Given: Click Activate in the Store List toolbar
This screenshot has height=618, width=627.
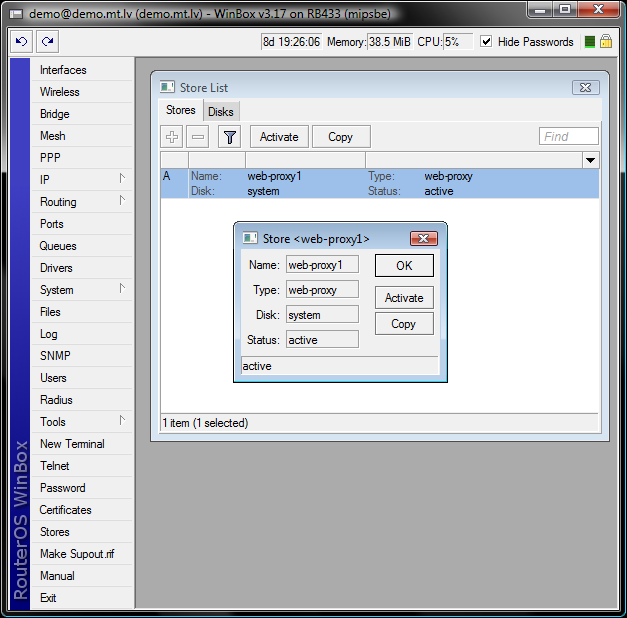Looking at the screenshot, I should (x=279, y=137).
